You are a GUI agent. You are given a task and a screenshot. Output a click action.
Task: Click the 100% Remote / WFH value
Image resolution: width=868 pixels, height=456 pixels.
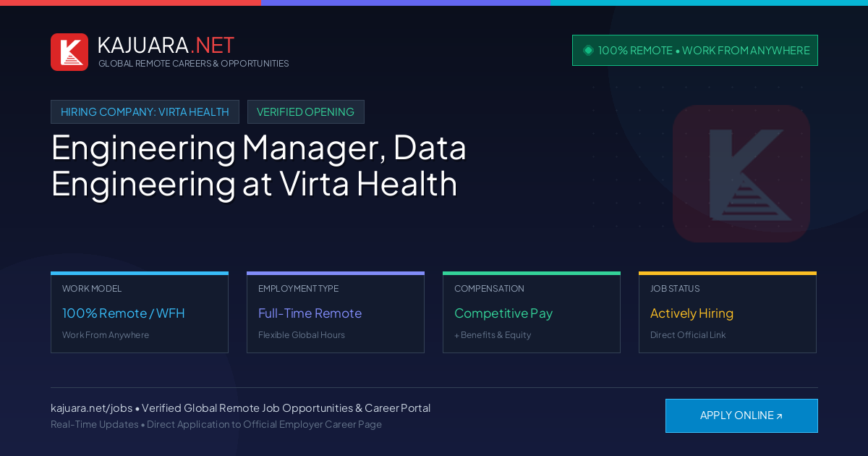(x=124, y=313)
